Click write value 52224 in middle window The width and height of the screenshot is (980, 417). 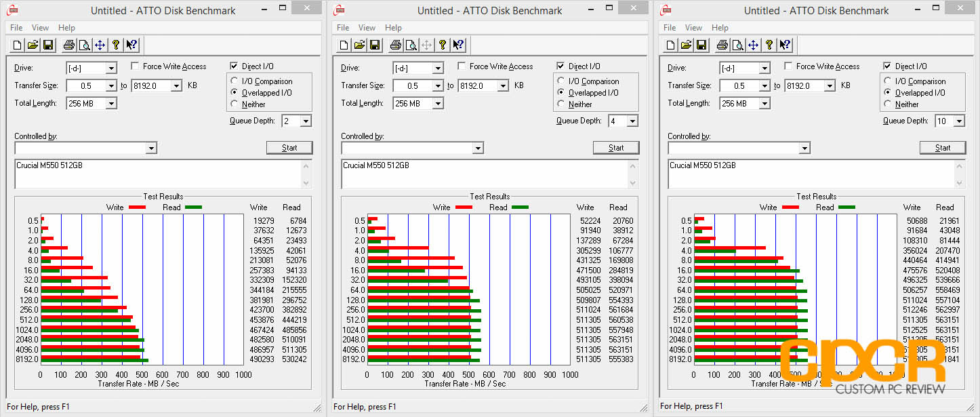[x=590, y=221]
